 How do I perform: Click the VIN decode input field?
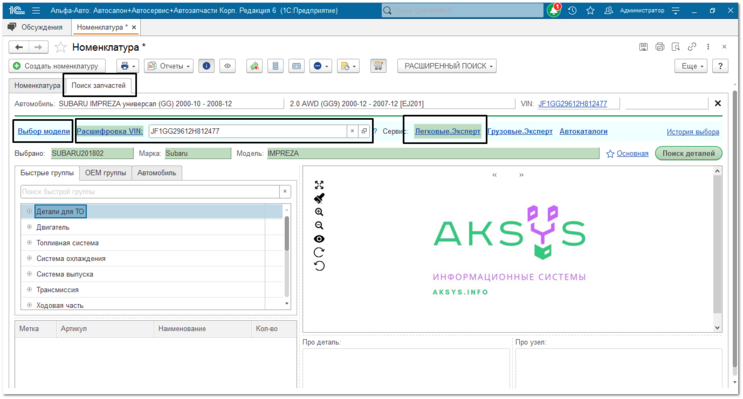pyautogui.click(x=248, y=131)
